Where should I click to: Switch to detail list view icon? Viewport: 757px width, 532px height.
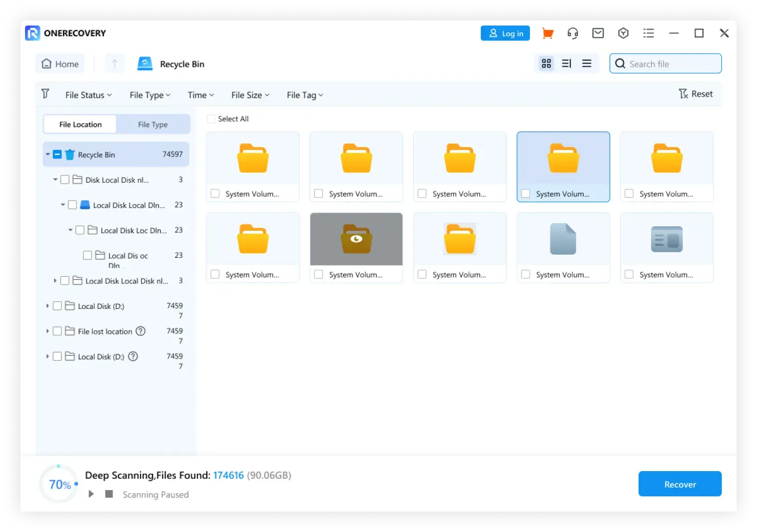(567, 63)
